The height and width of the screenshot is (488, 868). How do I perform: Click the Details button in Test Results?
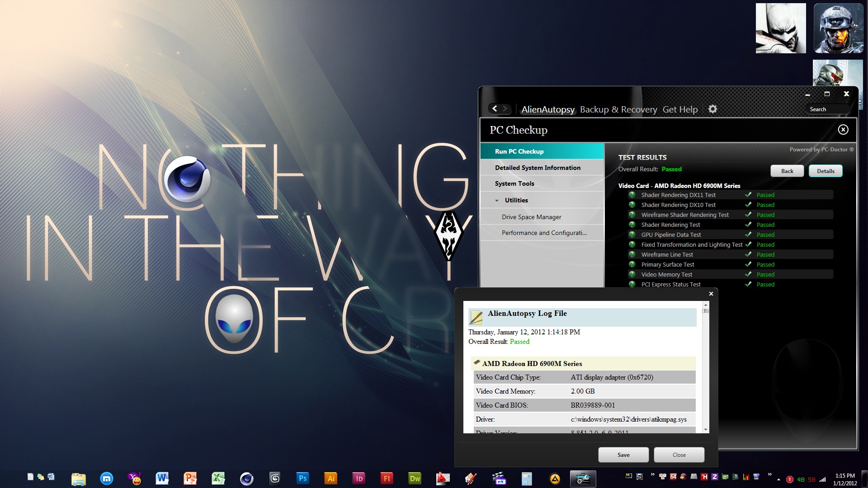coord(826,171)
